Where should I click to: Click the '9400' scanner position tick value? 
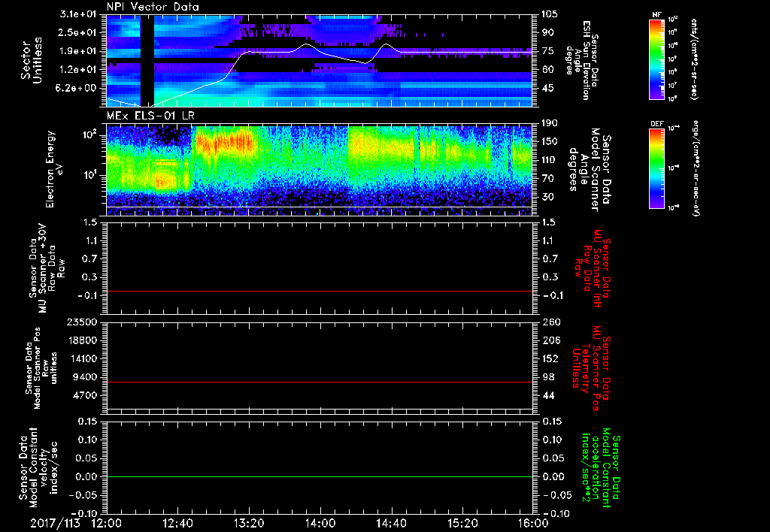click(85, 377)
